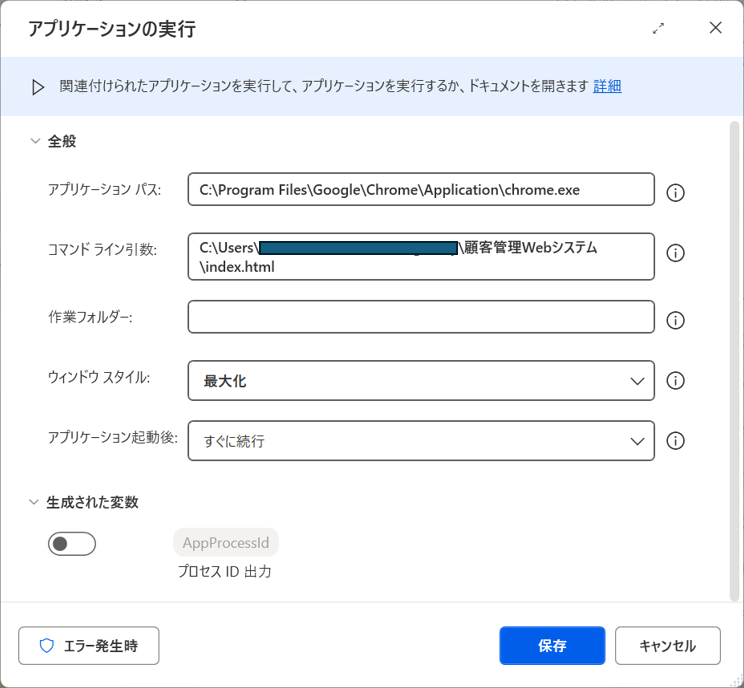744x688 pixels.
Task: Open the 詳細 link
Action: (607, 86)
